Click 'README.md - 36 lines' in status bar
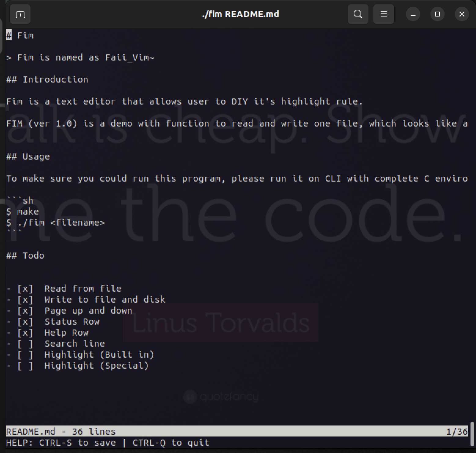Viewport: 476px width, 453px height. click(61, 432)
